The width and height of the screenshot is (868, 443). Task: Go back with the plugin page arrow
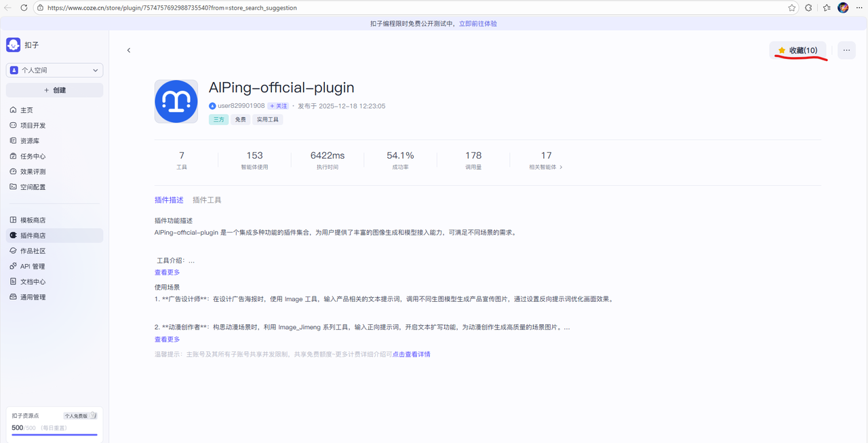pyautogui.click(x=129, y=50)
